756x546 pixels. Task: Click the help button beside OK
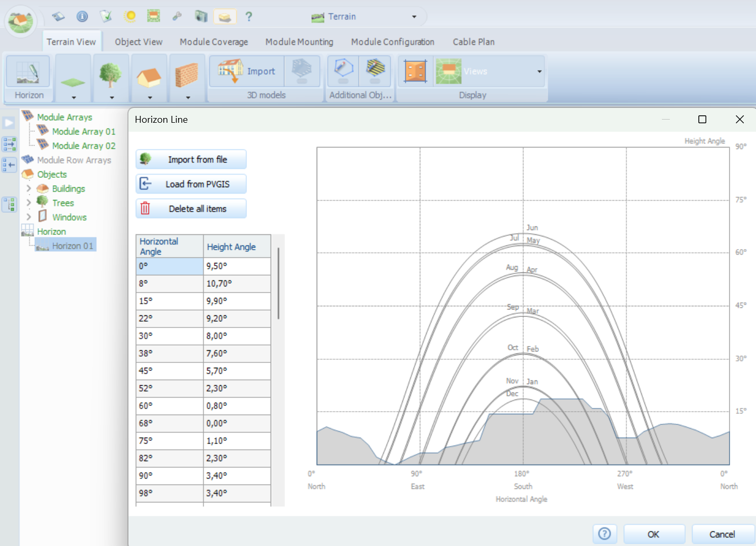click(604, 534)
